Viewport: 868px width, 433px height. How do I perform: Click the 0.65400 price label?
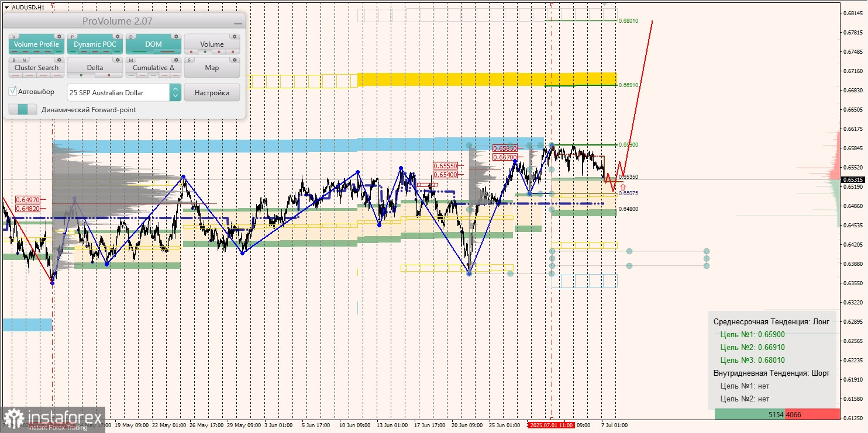[x=445, y=175]
